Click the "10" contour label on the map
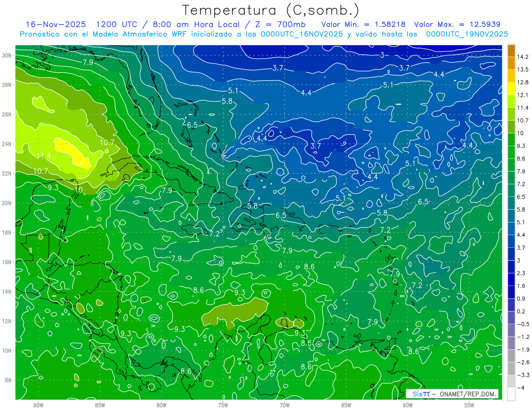Screen dimensions: 532x411 tap(78, 190)
